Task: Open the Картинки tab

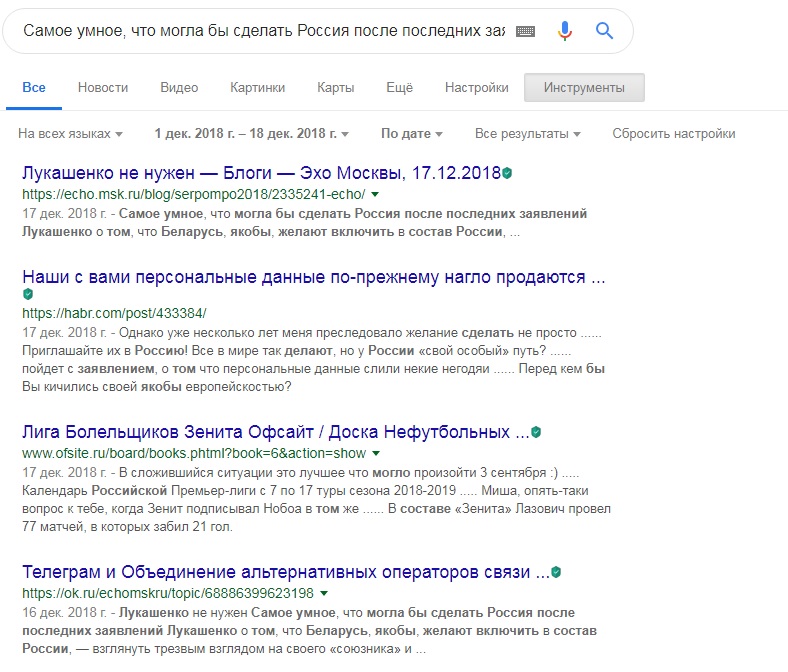Action: point(257,87)
